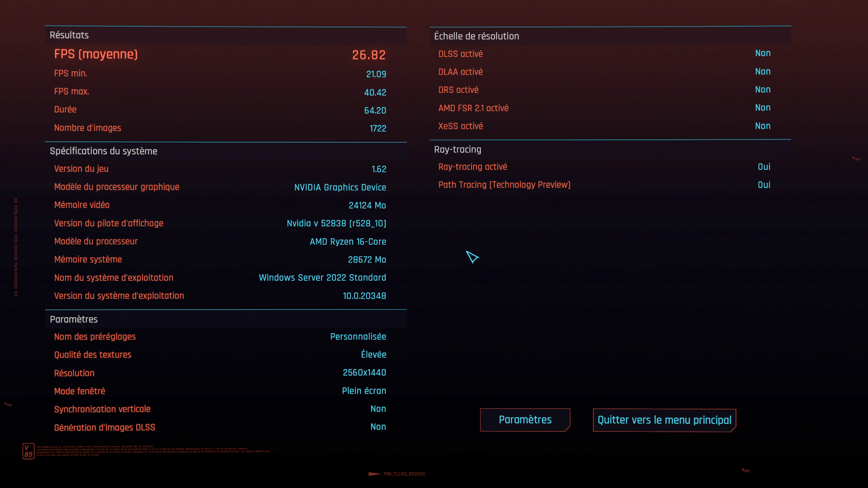Click the lower-left Paramètres section header

pos(74,319)
